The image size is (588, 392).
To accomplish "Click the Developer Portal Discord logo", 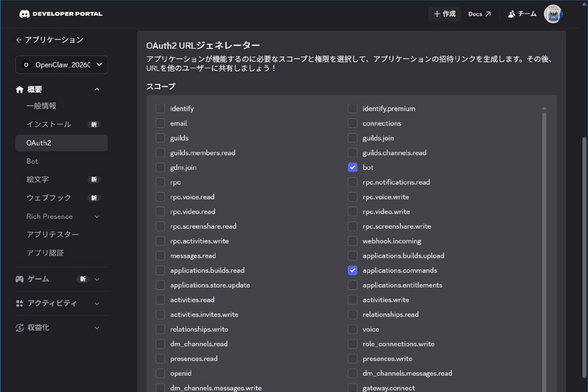I will [x=25, y=12].
